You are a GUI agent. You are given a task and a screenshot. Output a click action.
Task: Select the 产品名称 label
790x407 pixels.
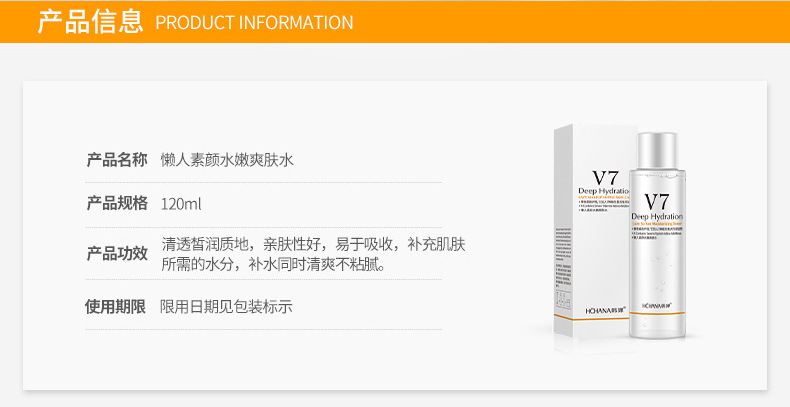tap(117, 159)
